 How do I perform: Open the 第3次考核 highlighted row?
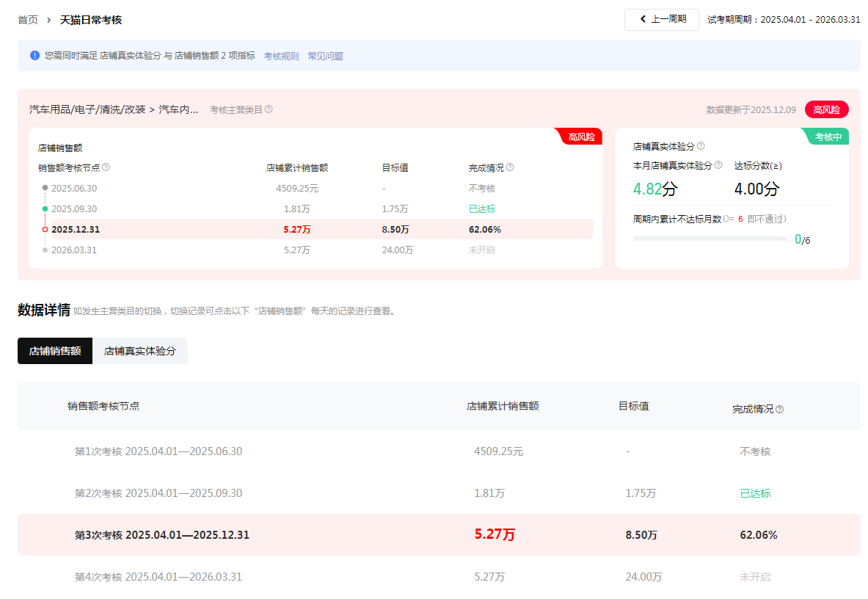click(161, 535)
